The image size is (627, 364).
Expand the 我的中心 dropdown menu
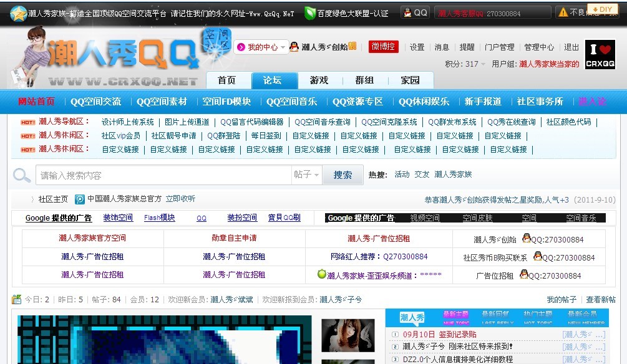pos(261,47)
